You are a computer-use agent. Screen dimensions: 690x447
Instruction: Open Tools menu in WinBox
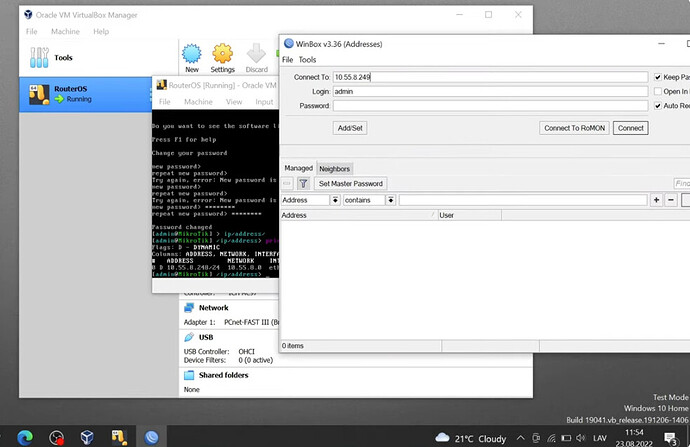307,59
